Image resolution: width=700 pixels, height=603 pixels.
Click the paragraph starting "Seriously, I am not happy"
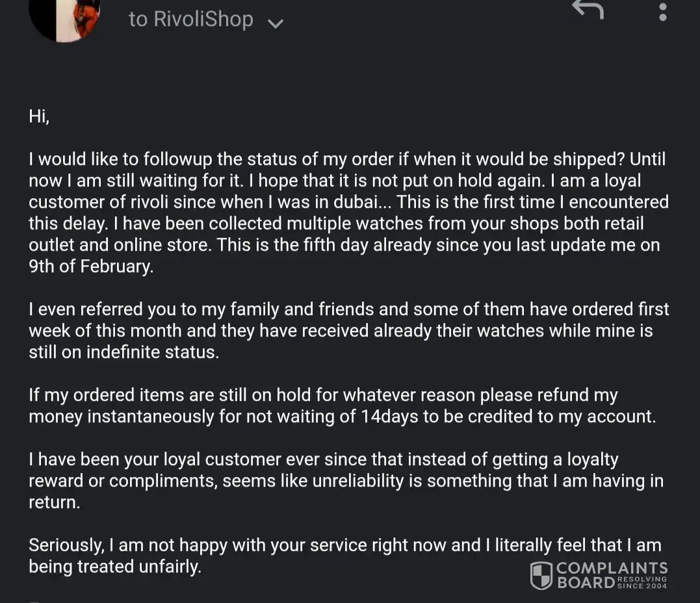click(x=344, y=556)
